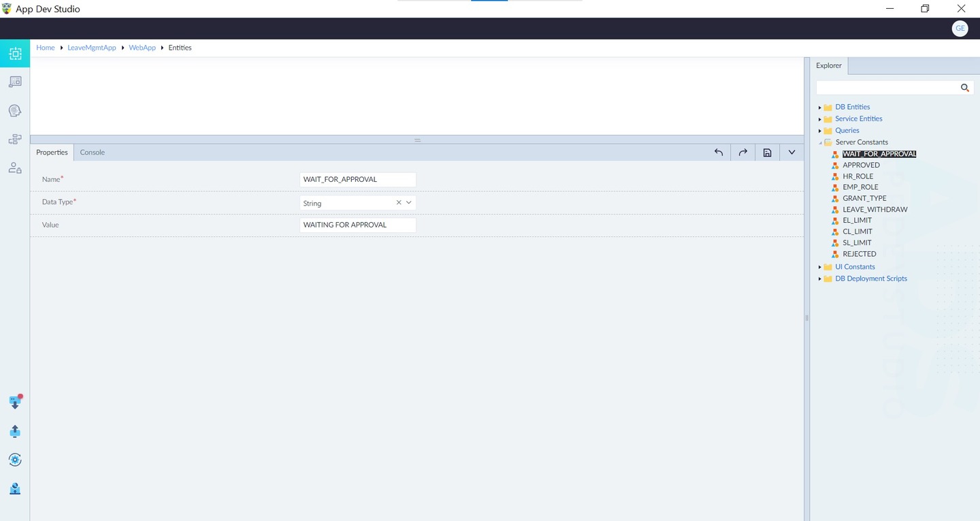Screen dimensions: 980x521
Task: Open the second sidebar module icon
Action: (x=15, y=82)
